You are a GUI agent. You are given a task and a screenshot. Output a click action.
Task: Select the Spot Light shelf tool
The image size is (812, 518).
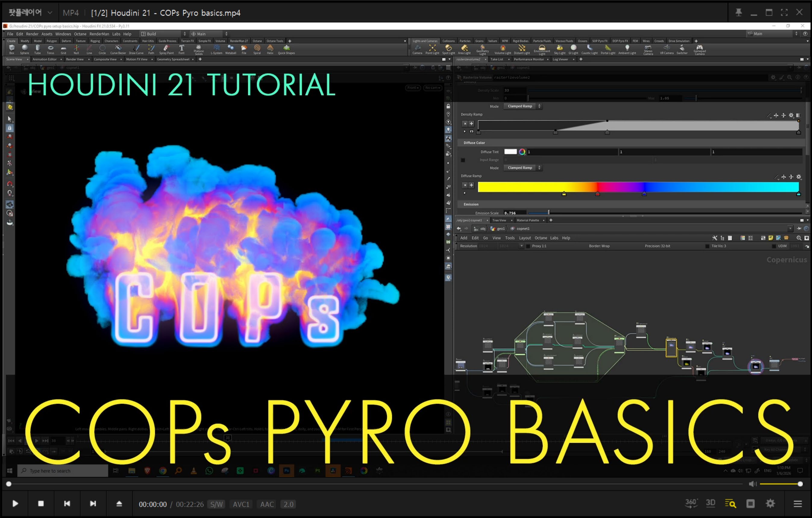pyautogui.click(x=449, y=50)
